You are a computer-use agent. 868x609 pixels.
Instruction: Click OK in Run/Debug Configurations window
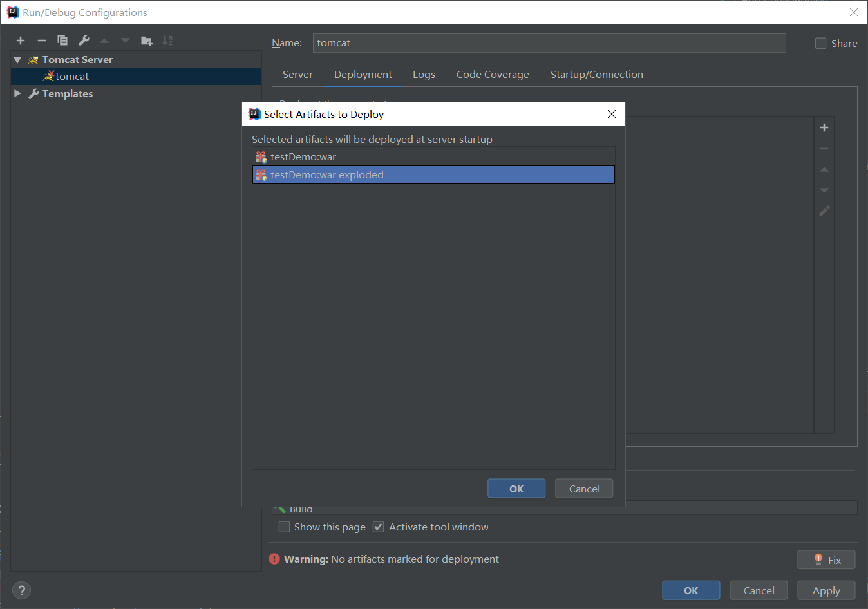pos(691,590)
